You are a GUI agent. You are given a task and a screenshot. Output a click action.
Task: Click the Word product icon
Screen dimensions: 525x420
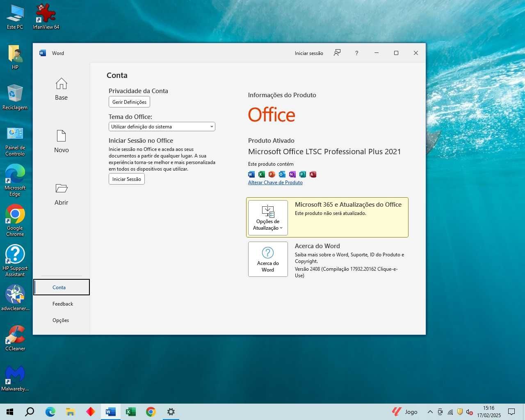[251, 174]
